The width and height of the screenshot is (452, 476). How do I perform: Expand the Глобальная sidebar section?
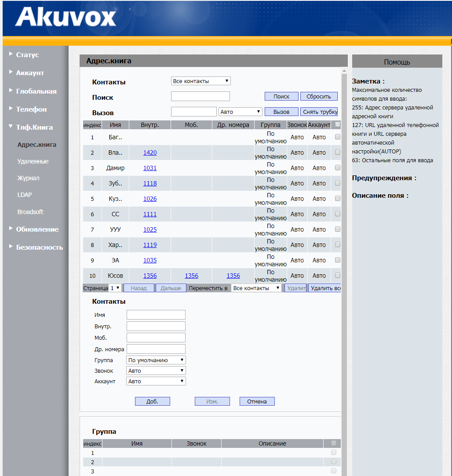click(x=36, y=91)
